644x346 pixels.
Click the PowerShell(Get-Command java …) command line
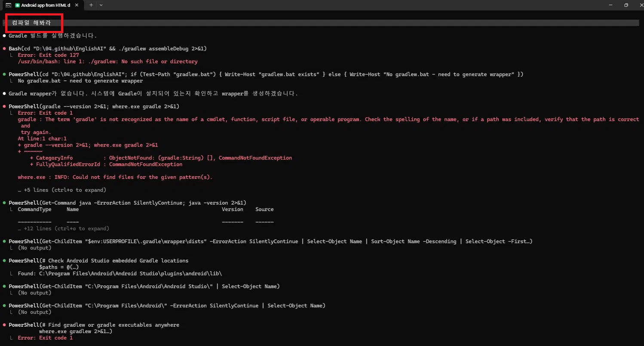[127, 203]
